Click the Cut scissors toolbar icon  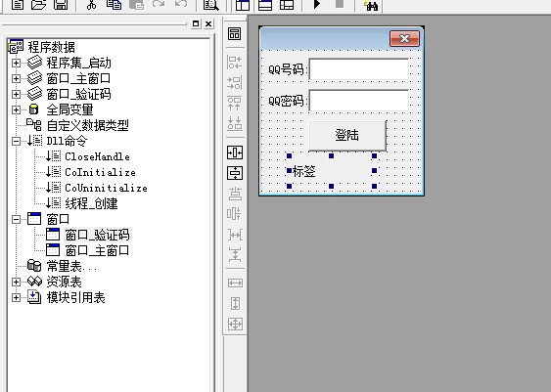point(91,5)
